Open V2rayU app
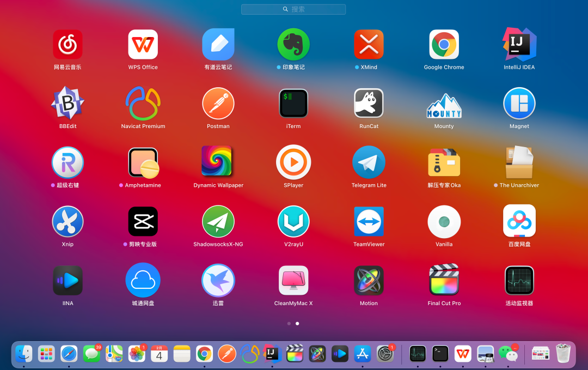 pos(293,221)
